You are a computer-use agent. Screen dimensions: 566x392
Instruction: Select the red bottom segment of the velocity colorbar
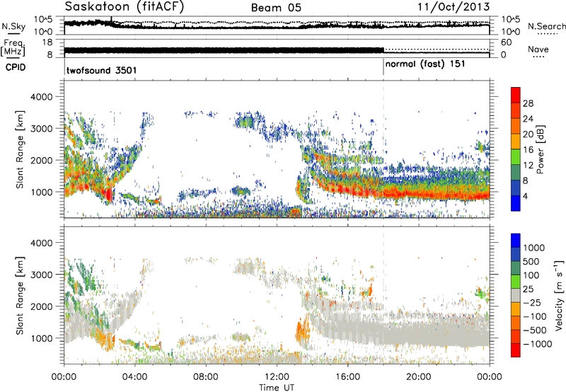click(516, 350)
